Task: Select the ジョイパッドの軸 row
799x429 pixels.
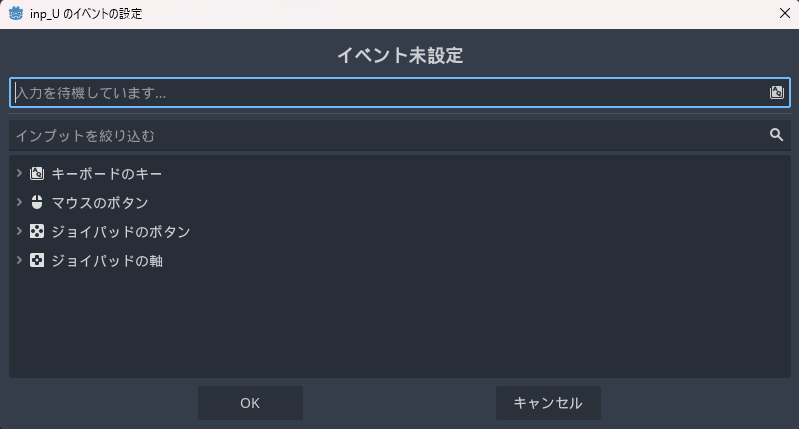Action: point(107,261)
